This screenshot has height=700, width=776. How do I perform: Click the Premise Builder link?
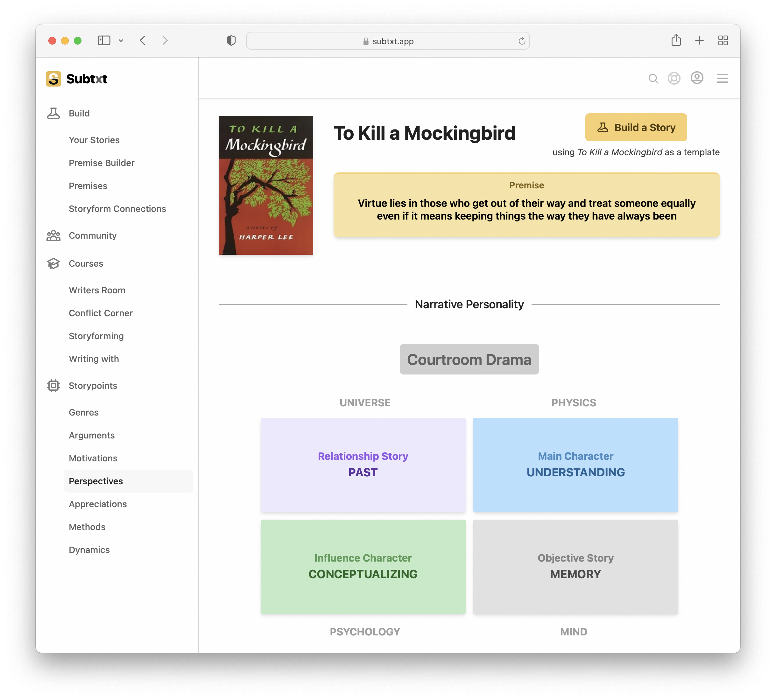click(102, 163)
